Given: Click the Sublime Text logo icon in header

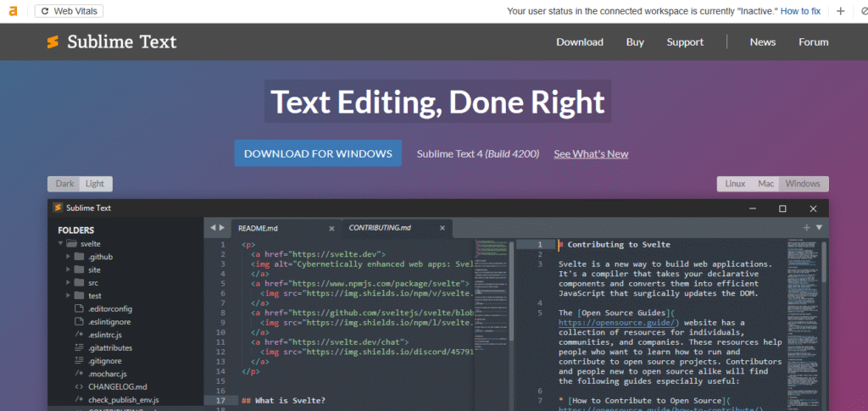Looking at the screenshot, I should [53, 42].
